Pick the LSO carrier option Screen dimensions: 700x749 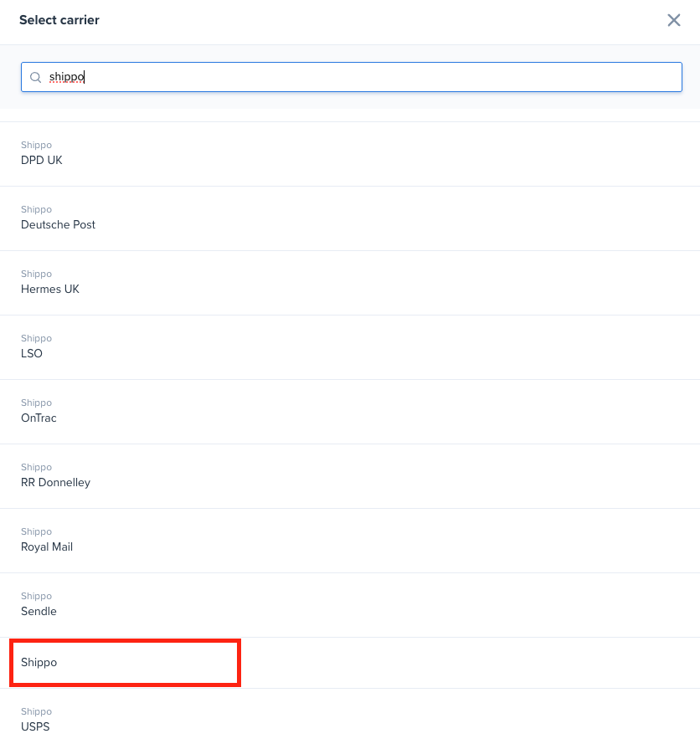[x=350, y=347]
